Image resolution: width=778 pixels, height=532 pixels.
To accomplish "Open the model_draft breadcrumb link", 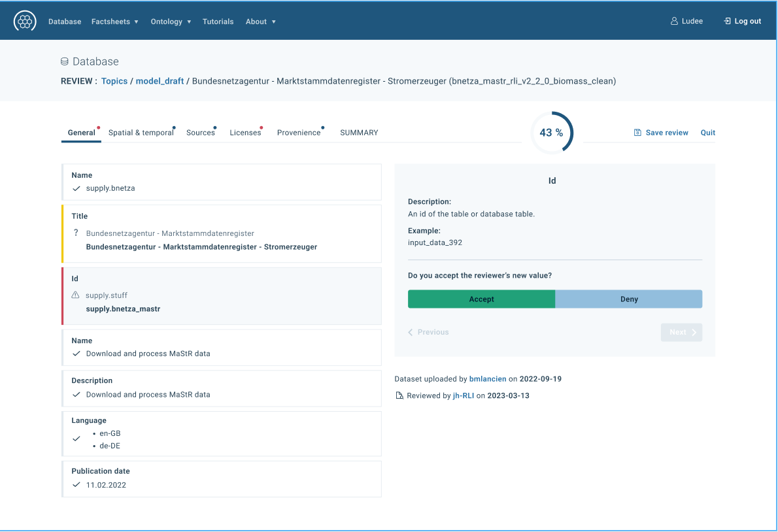I will tap(160, 80).
